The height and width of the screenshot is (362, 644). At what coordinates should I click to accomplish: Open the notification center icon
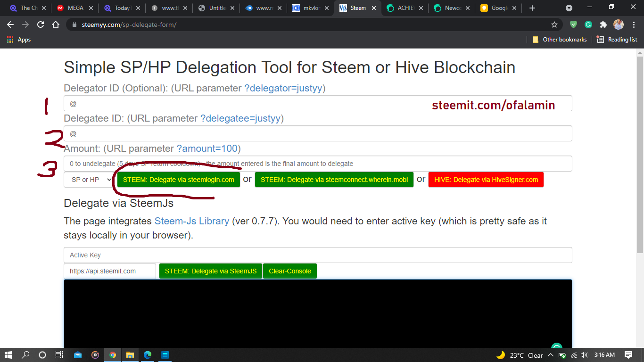(x=628, y=355)
